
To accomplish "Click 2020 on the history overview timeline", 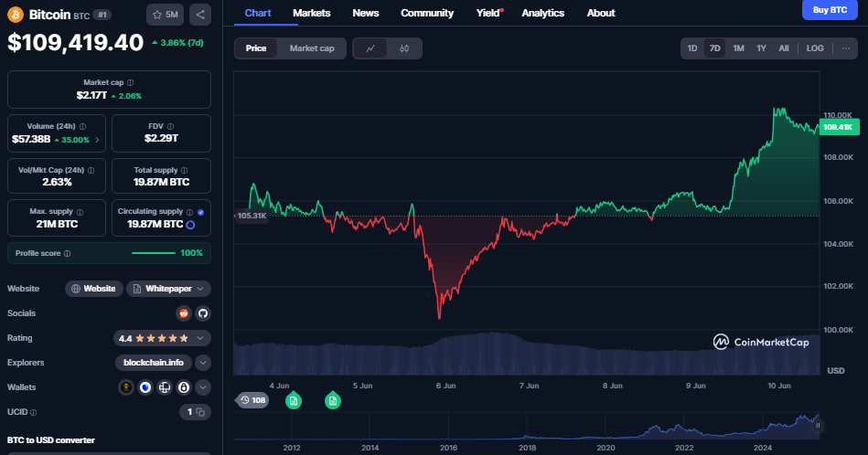I will [605, 448].
